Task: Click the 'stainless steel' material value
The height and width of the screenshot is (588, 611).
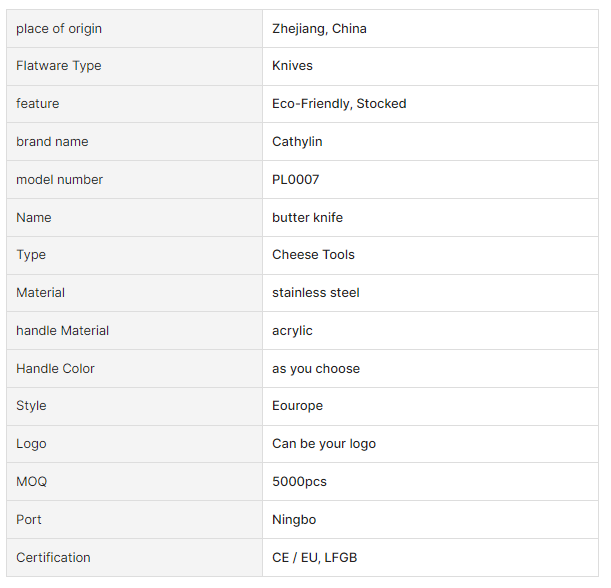Action: click(315, 293)
